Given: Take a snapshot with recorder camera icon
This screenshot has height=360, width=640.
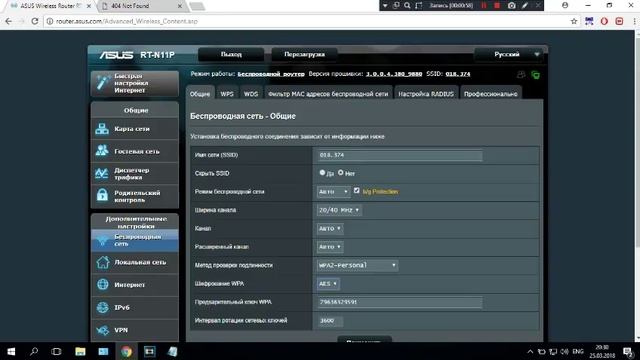Looking at the screenshot, I should coord(511,5).
